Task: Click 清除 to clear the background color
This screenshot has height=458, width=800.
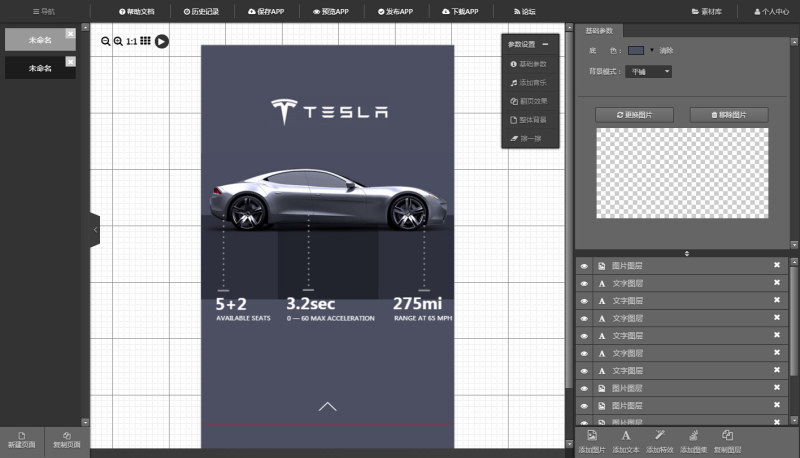Action: pos(666,50)
